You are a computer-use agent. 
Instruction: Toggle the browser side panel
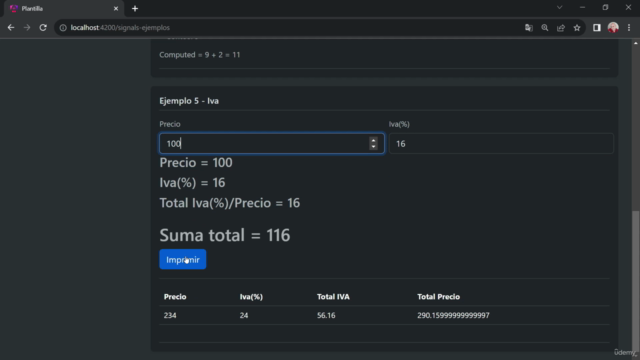click(x=597, y=28)
